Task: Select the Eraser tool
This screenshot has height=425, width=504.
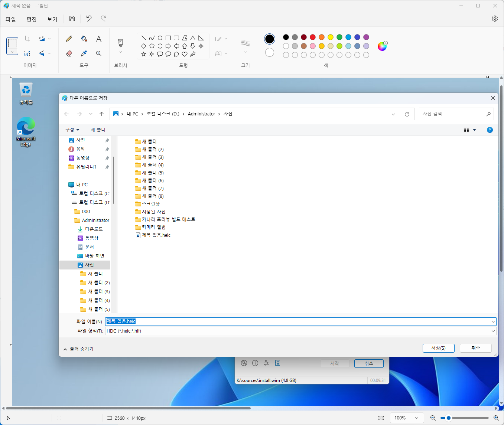Action: pos(69,53)
